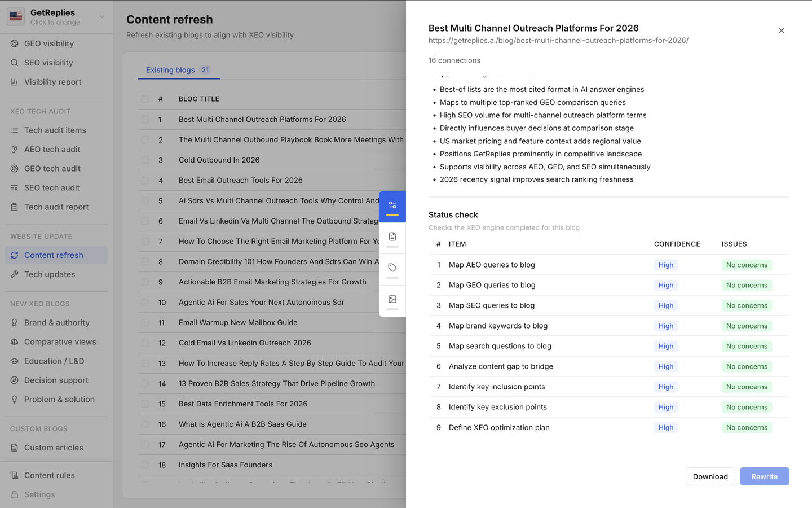Screen dimensions: 812x508
Task: Download the blog report
Action: (710, 476)
